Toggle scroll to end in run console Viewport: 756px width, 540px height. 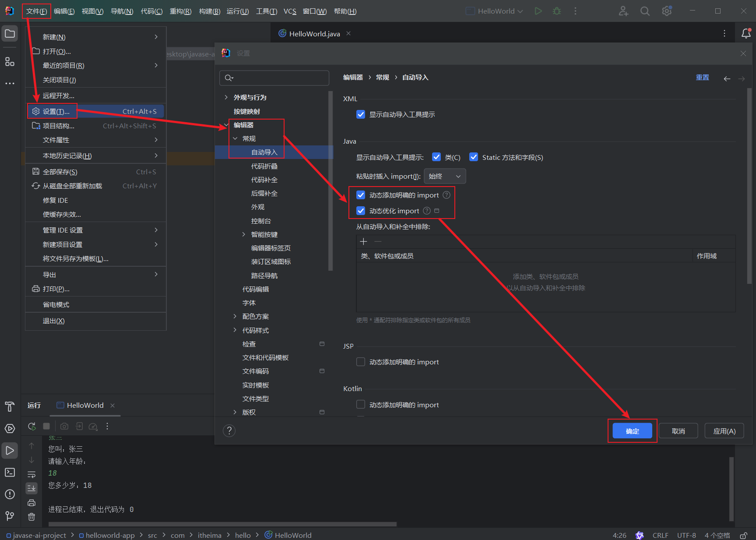pos(32,488)
